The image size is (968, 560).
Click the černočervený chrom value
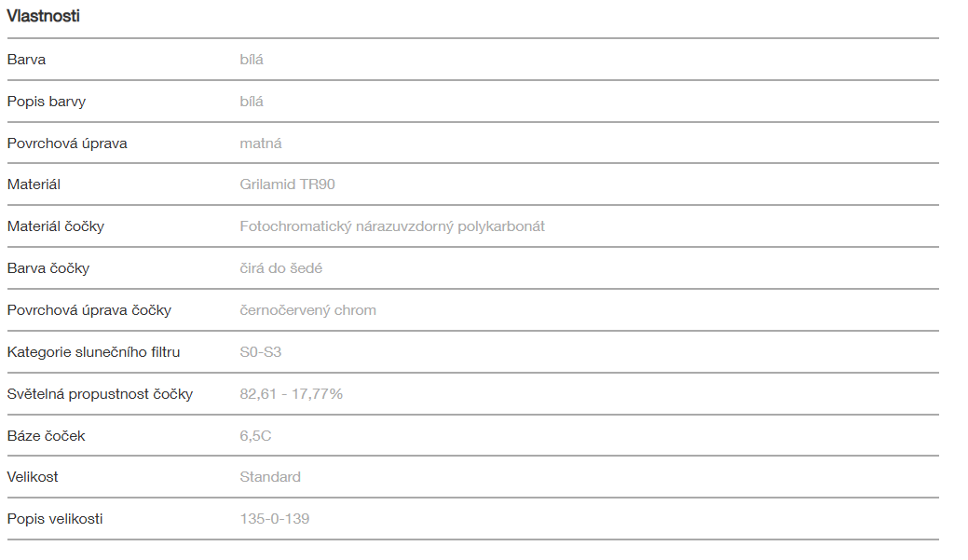coord(307,310)
